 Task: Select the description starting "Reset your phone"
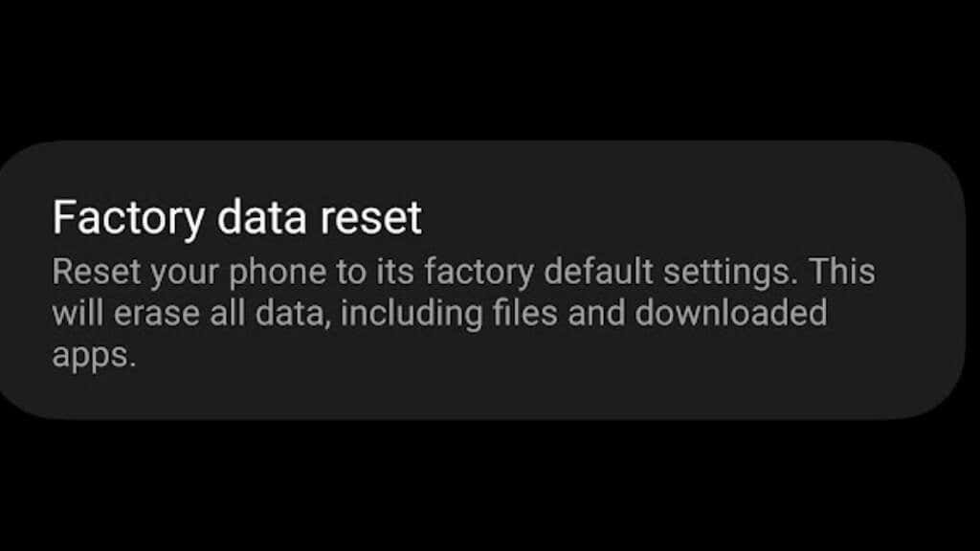coord(464,313)
